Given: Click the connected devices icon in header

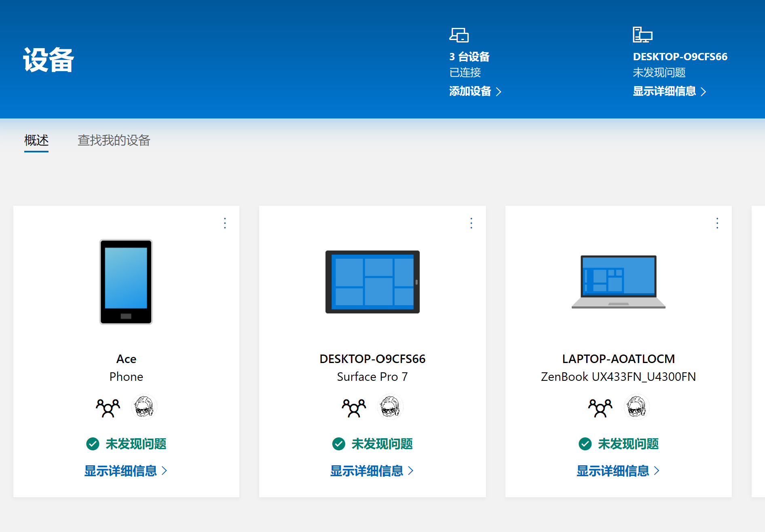Looking at the screenshot, I should click(459, 35).
